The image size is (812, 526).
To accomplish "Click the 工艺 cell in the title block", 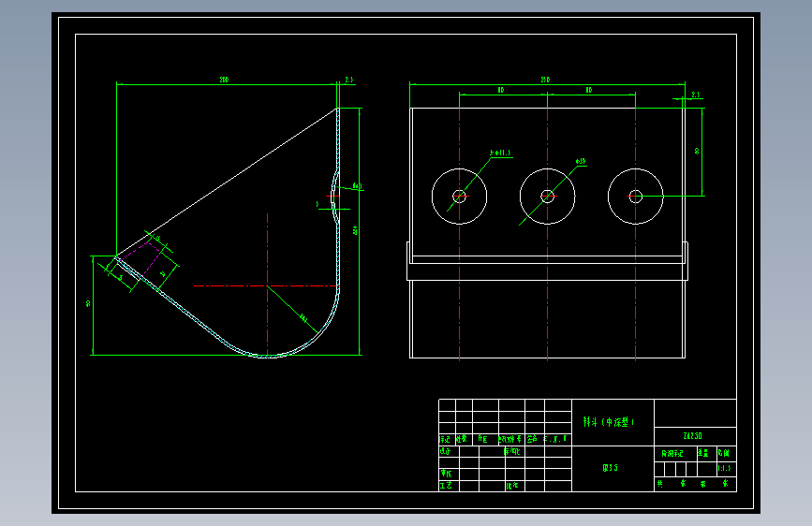I will pyautogui.click(x=447, y=486).
